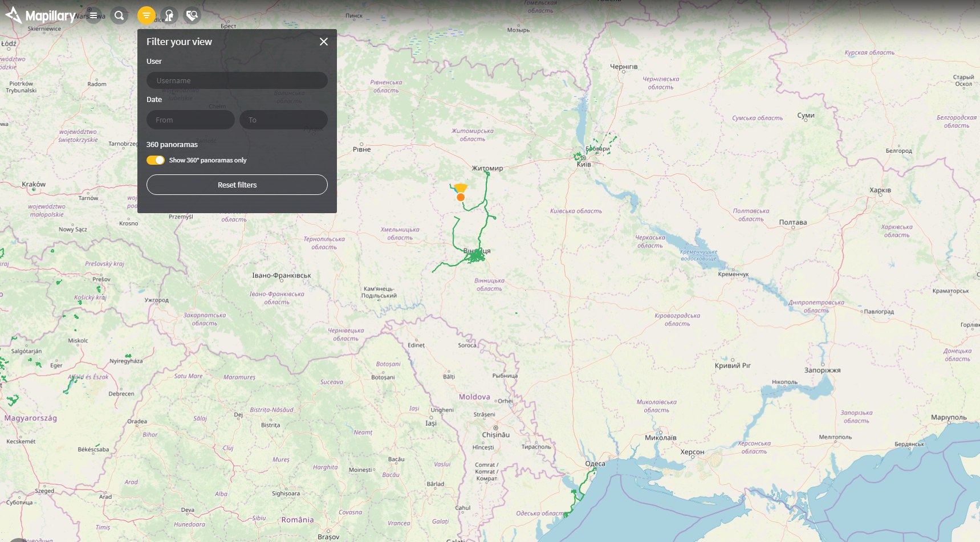The height and width of the screenshot is (542, 980).
Task: Click the Mapillary logo
Action: click(40, 15)
